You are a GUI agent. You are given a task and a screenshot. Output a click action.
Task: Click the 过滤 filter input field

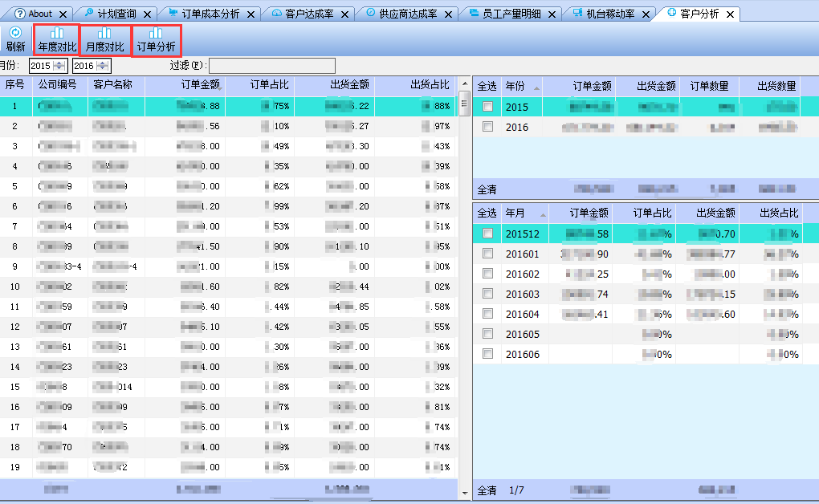(271, 66)
